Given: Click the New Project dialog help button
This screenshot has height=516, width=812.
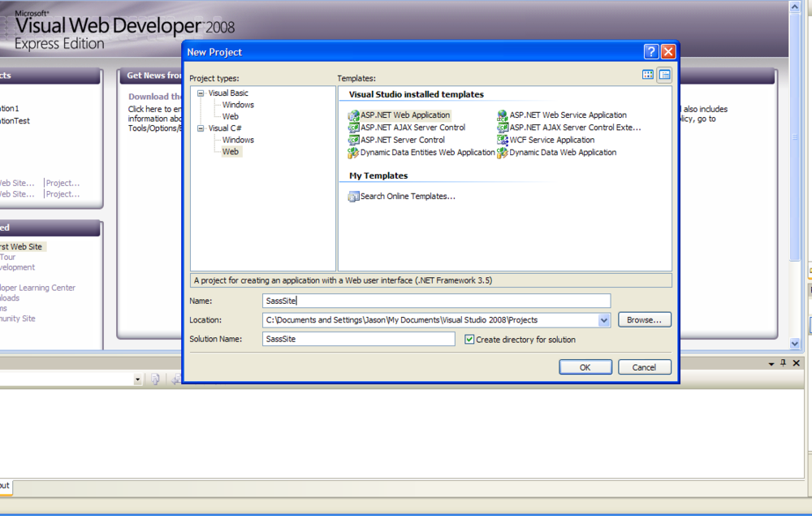Looking at the screenshot, I should pyautogui.click(x=651, y=52).
